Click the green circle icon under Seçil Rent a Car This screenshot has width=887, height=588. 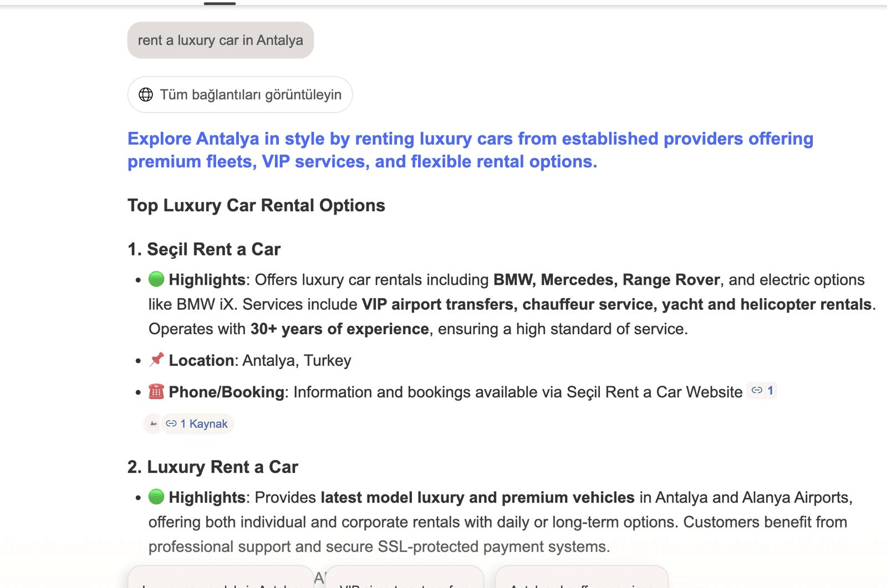(156, 279)
